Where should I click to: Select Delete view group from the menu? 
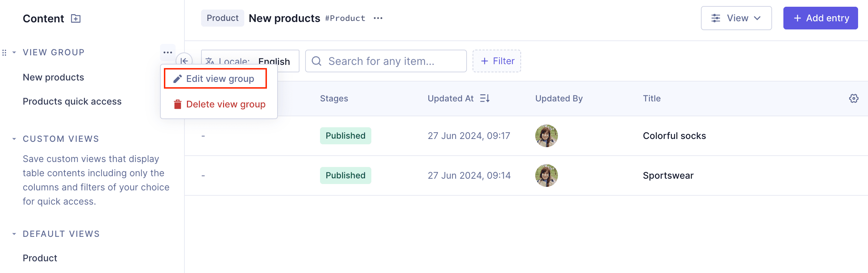[226, 104]
